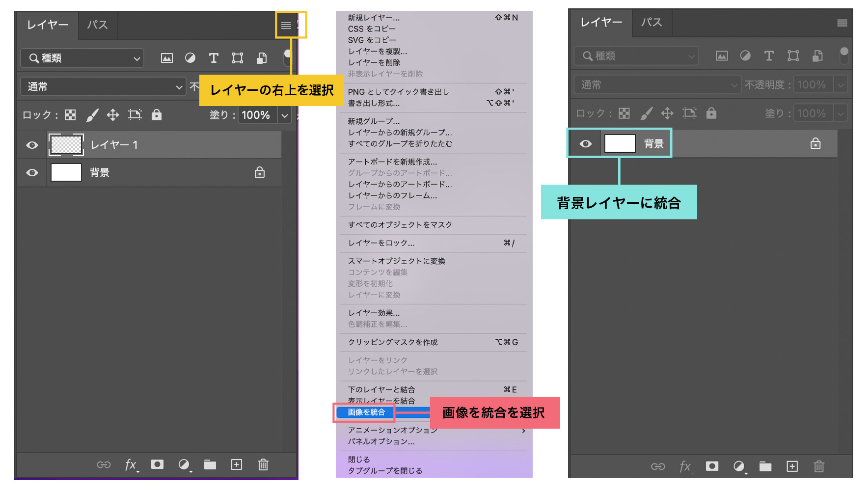Add layer style fx in left panel
The height and width of the screenshot is (491, 868).
tap(131, 465)
